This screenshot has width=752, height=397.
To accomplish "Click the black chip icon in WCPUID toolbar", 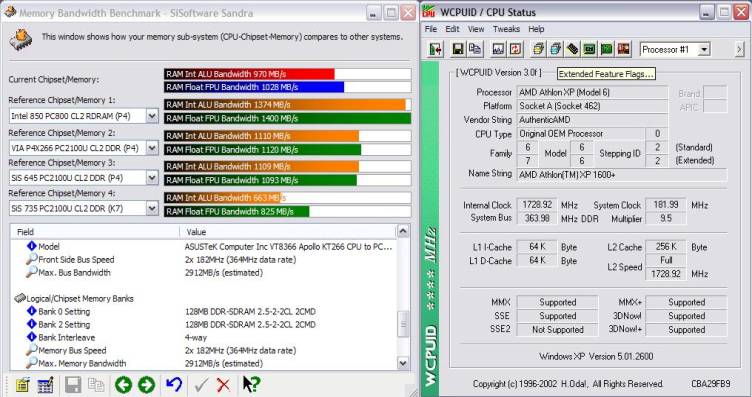I will [572, 49].
